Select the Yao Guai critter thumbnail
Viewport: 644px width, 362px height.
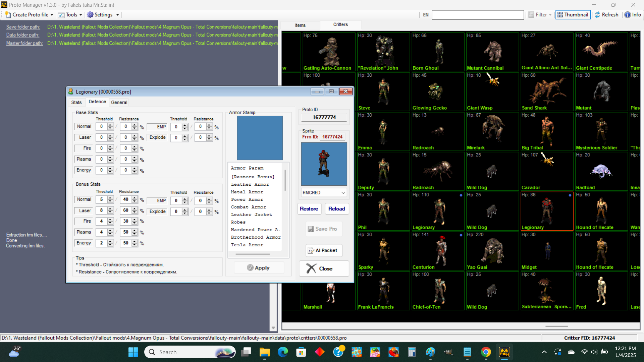click(492, 251)
